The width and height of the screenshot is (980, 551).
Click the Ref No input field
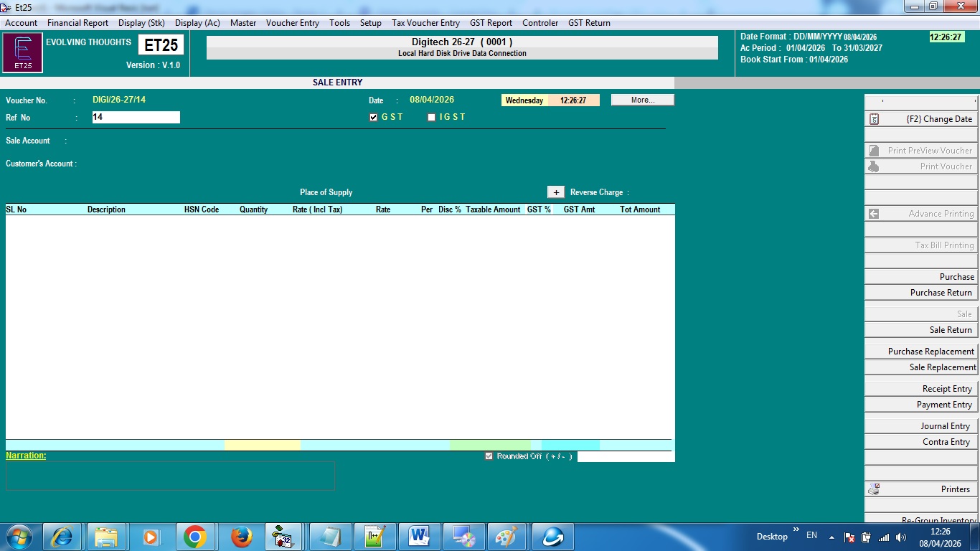tap(136, 117)
